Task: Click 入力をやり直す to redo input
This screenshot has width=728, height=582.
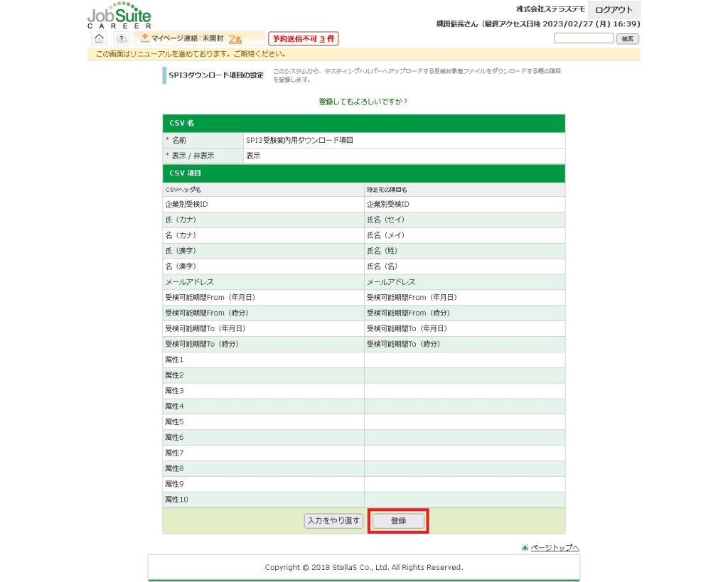Action: point(334,520)
